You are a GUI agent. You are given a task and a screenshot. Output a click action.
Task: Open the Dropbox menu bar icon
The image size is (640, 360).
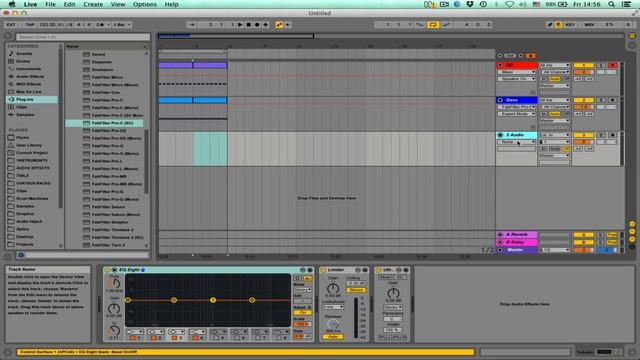(x=470, y=4)
